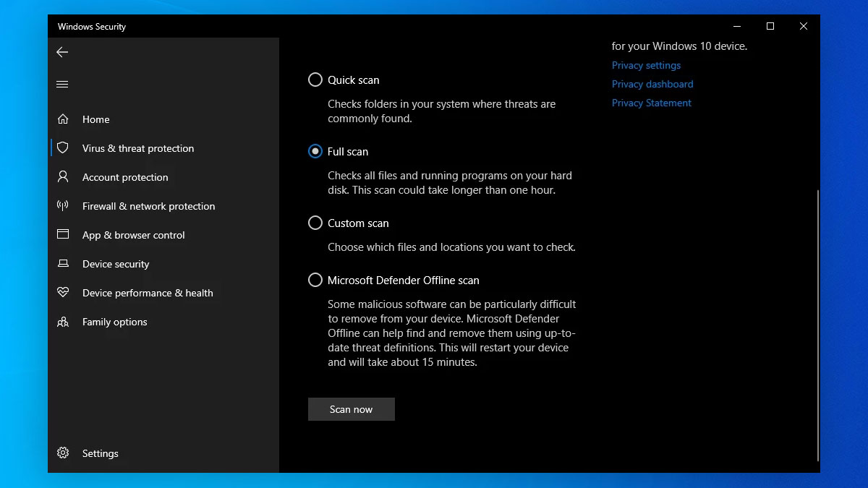Start the scan with Scan now
The height and width of the screenshot is (488, 868).
tap(352, 409)
